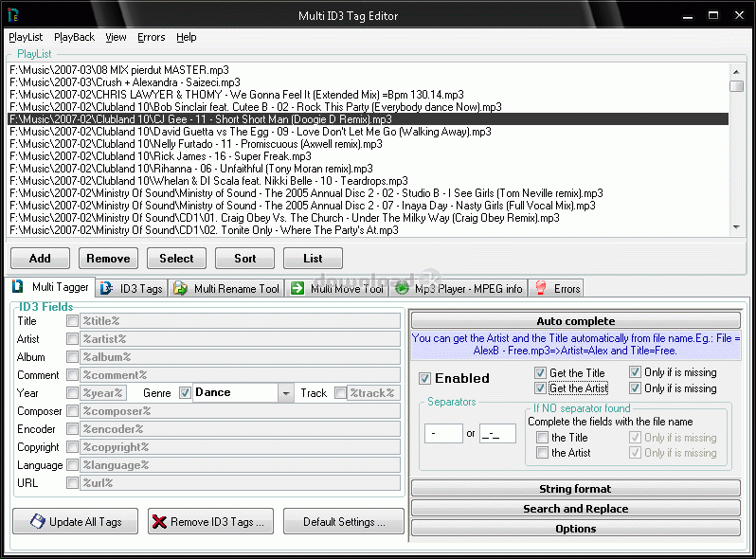Uncheck Only if is missing beside Get the Artist
The width and height of the screenshot is (756, 559).
click(635, 388)
